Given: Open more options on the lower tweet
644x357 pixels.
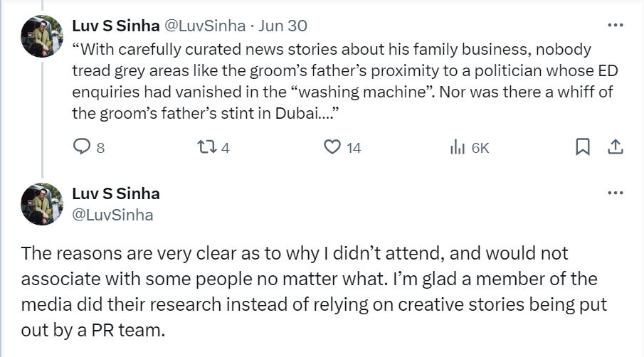Looking at the screenshot, I should tap(615, 193).
